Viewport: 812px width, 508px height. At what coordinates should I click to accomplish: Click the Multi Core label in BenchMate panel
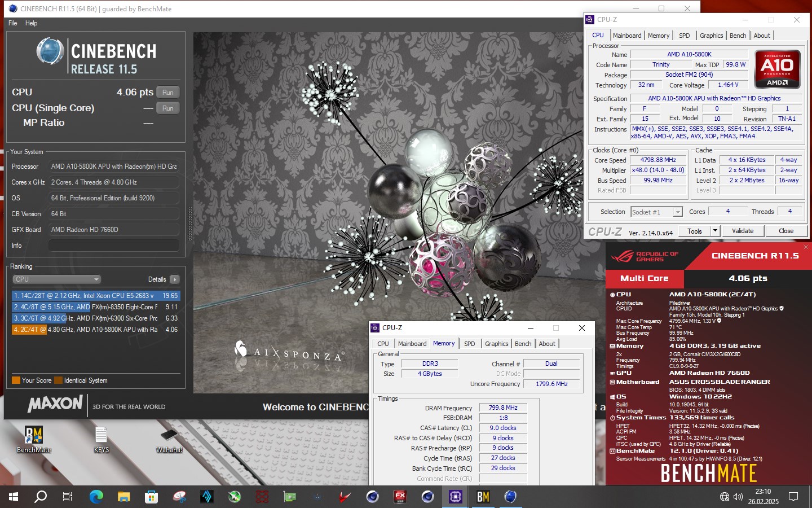(x=645, y=279)
